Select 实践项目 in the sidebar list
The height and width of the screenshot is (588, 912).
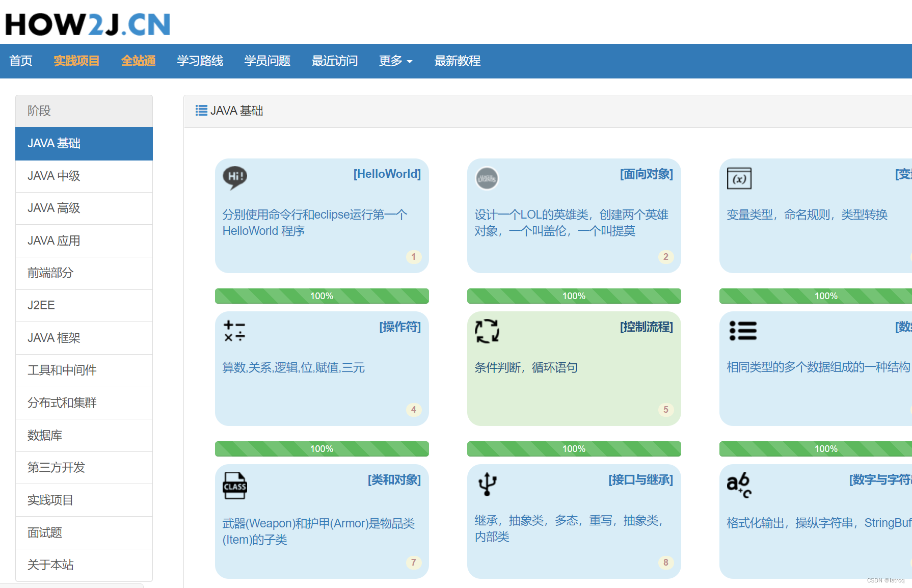click(84, 500)
